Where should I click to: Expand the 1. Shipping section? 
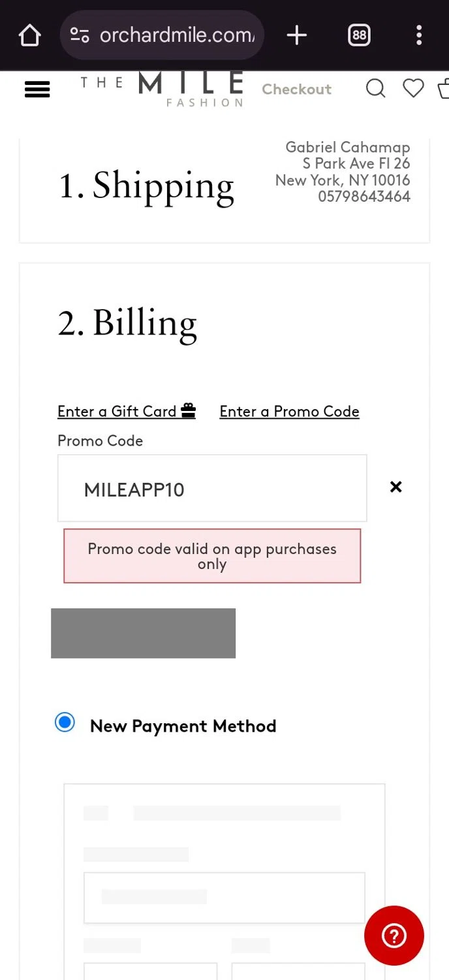[146, 186]
